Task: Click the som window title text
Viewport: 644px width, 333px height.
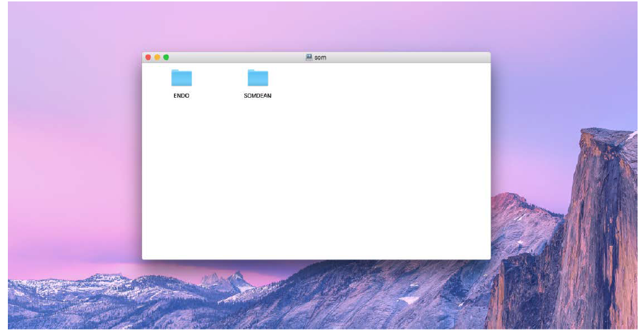Action: [321, 58]
